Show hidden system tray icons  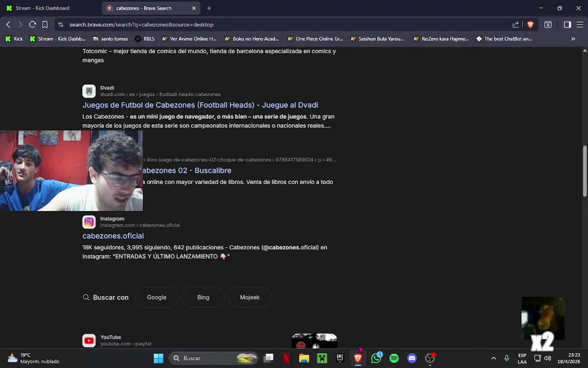494,358
